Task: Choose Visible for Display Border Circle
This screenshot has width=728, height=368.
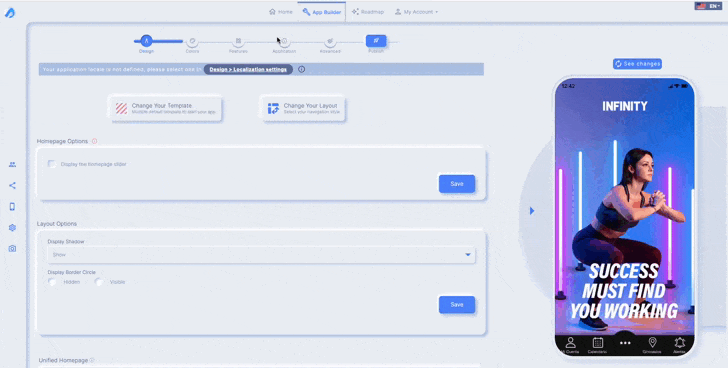Action: [98, 282]
